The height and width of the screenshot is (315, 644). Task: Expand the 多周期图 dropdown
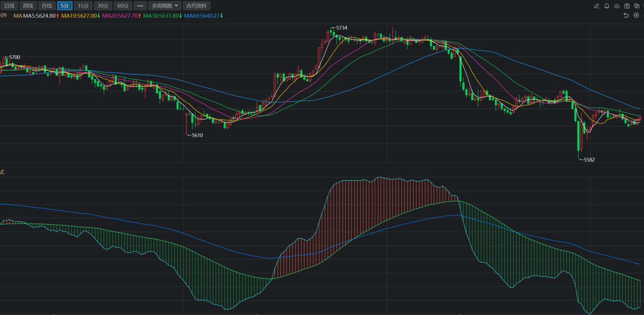[x=165, y=6]
